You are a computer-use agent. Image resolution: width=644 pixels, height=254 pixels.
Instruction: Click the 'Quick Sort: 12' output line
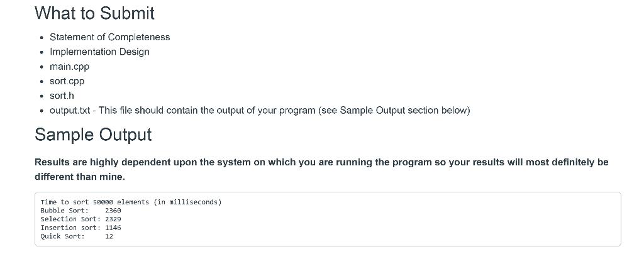[x=77, y=236]
